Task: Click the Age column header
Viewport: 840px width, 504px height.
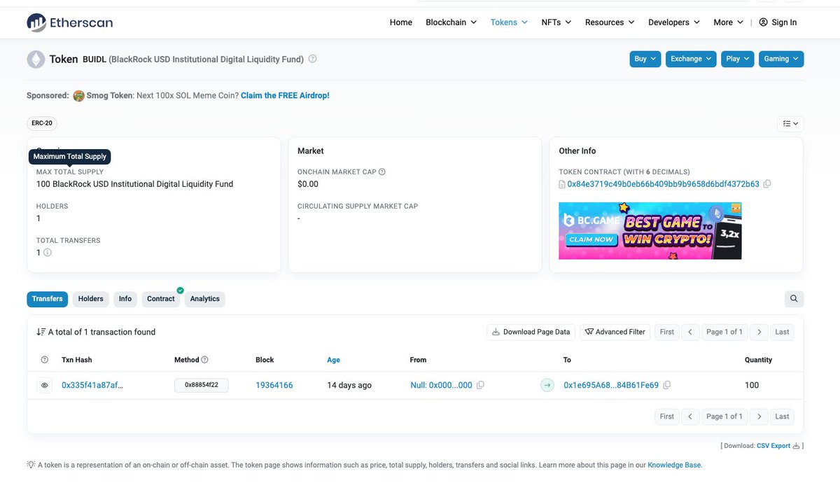Action: [333, 360]
